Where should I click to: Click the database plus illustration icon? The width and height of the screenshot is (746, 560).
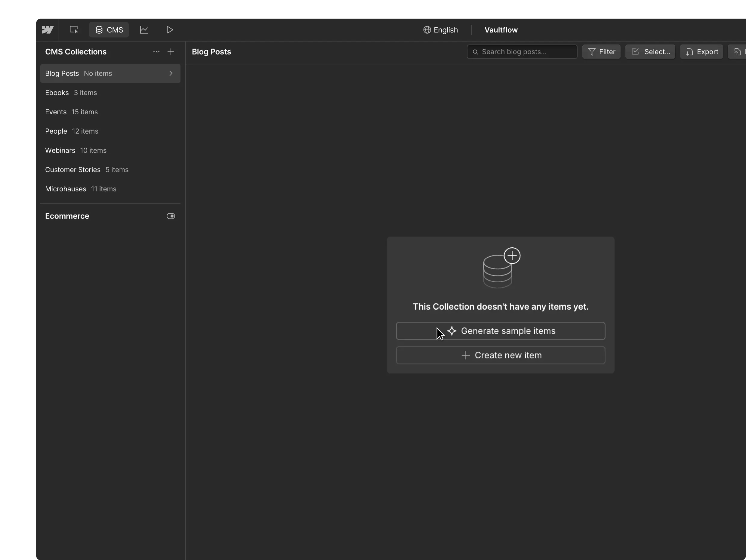(501, 268)
